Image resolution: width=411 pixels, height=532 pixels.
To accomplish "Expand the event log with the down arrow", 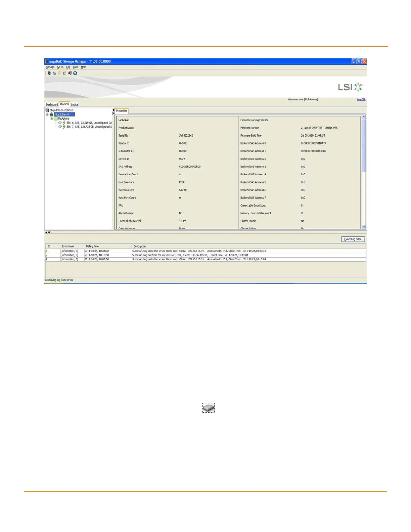I will [49, 232].
